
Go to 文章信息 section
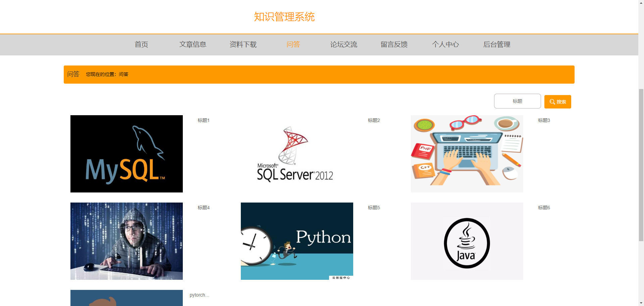(193, 44)
